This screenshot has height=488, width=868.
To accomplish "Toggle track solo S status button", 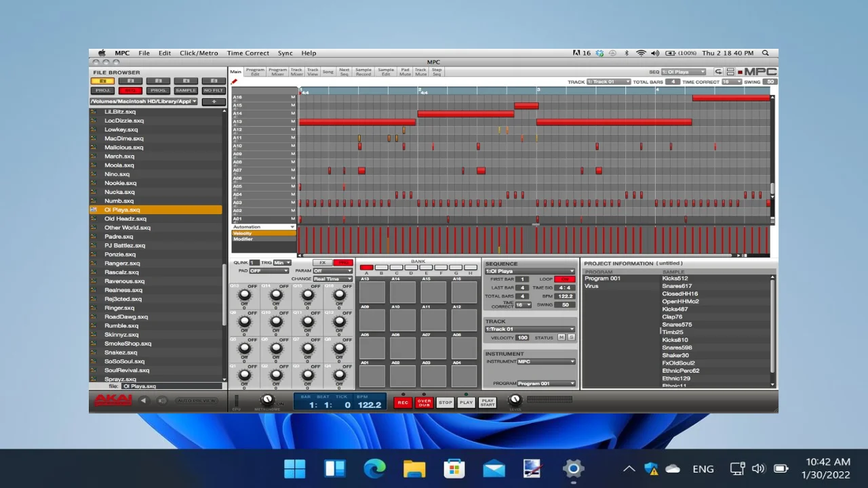I will tap(571, 338).
